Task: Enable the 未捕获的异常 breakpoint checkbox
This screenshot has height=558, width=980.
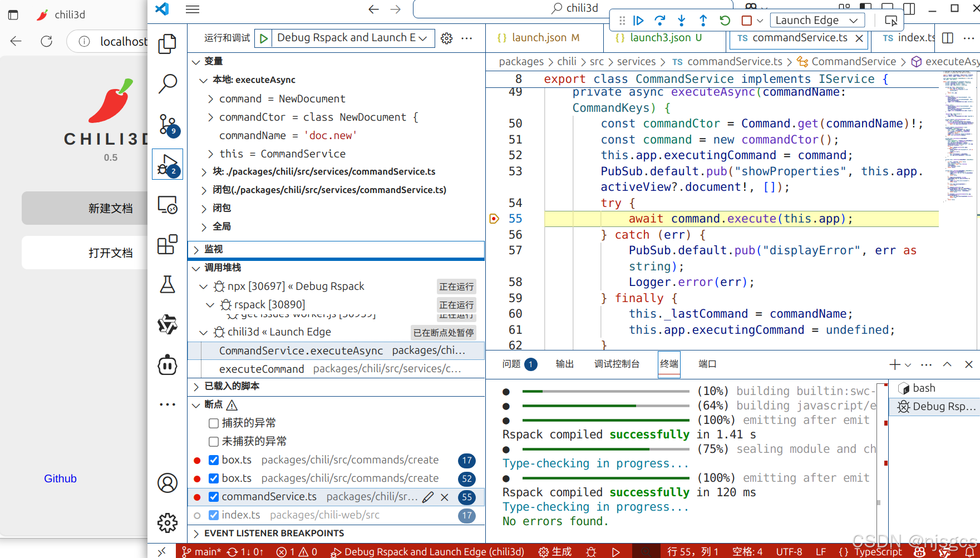Action: pyautogui.click(x=213, y=441)
